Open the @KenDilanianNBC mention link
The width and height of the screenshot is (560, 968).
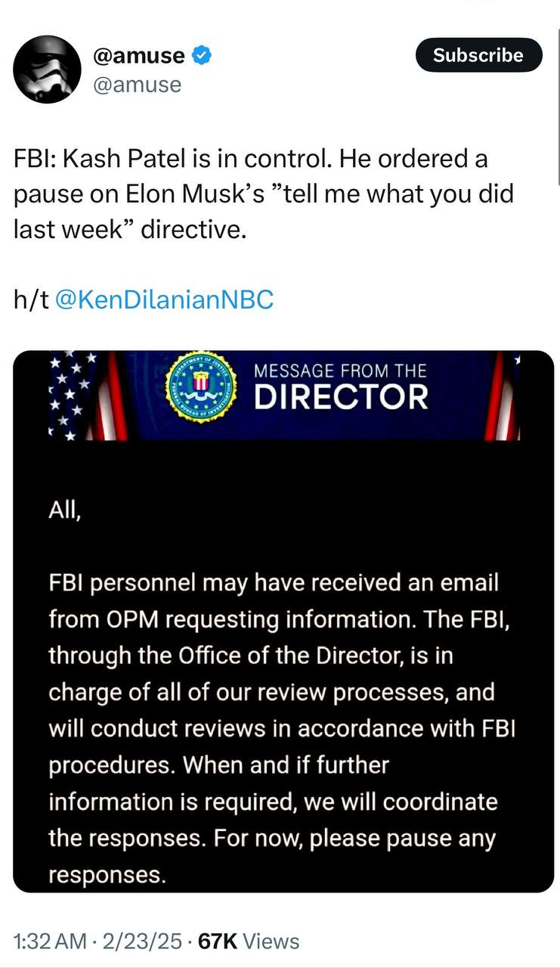pyautogui.click(x=165, y=299)
